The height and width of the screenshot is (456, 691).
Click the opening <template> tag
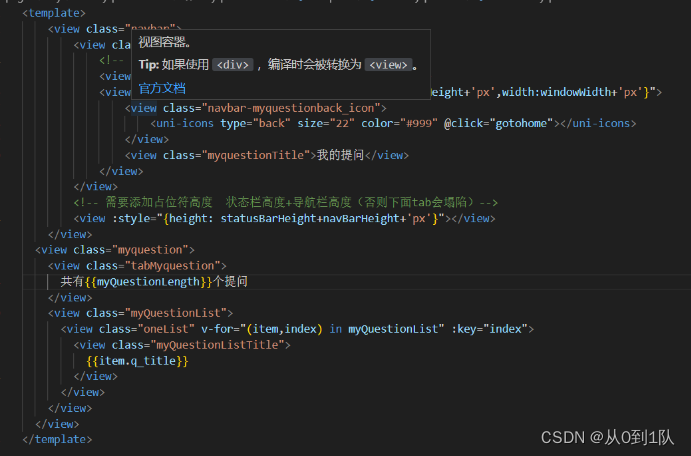tap(54, 13)
